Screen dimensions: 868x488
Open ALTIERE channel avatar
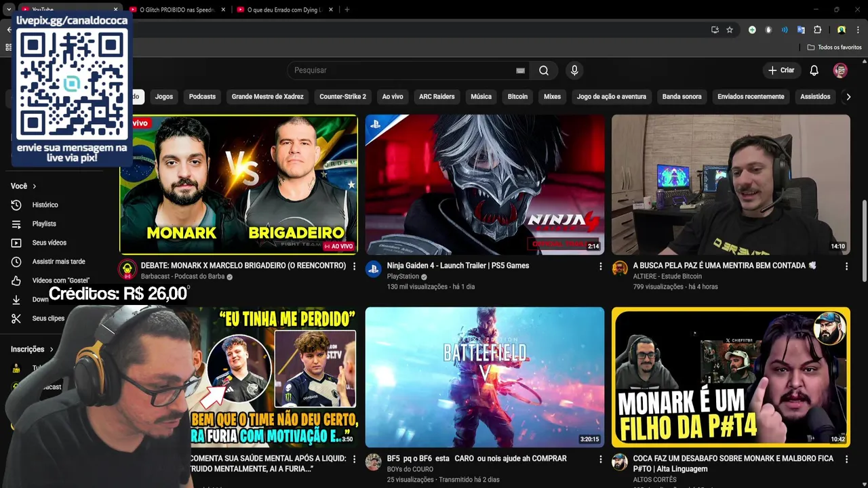(620, 268)
